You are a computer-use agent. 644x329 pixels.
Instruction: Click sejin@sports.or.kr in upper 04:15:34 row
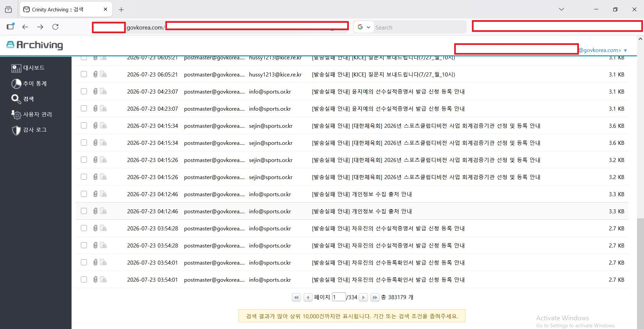271,126
